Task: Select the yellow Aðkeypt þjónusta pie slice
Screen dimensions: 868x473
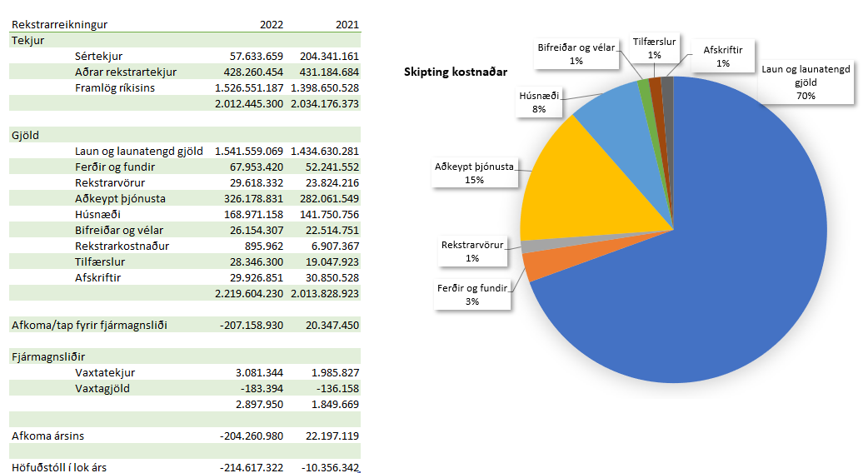Action: (581, 188)
